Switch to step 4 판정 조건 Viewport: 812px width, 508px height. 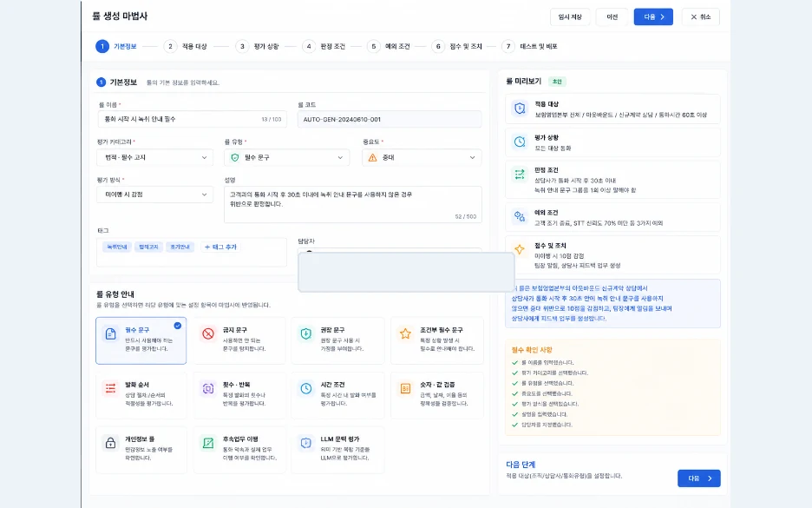(x=324, y=46)
